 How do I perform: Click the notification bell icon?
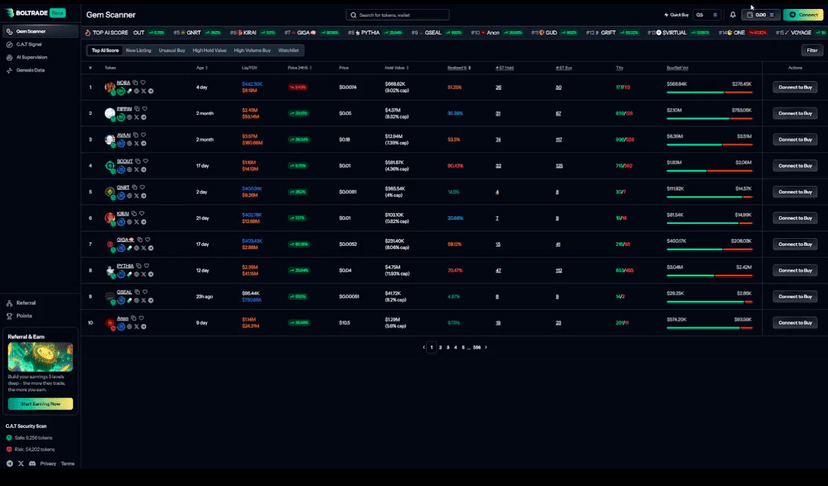[x=733, y=15]
